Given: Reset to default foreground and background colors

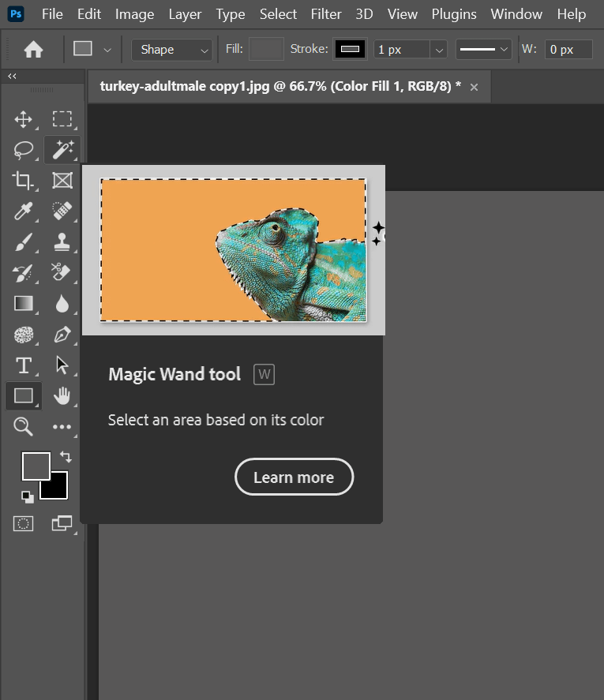Looking at the screenshot, I should pos(28,496).
